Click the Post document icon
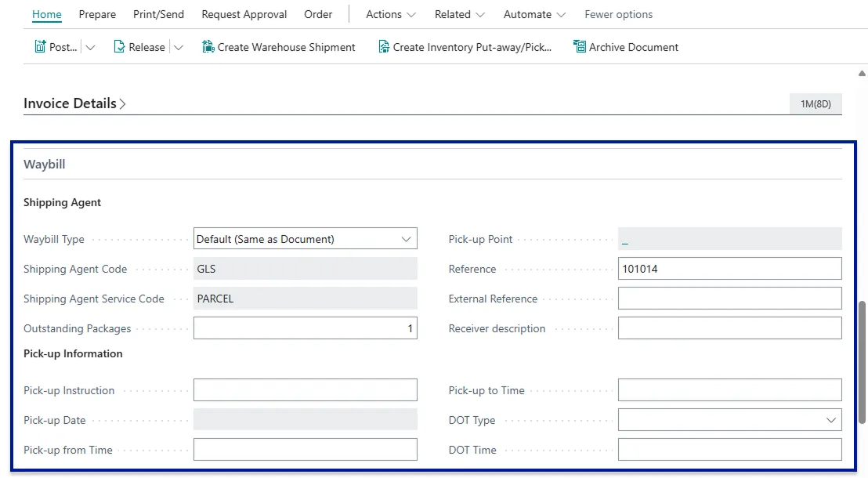Screen dimensions: 868x478 pos(40,47)
